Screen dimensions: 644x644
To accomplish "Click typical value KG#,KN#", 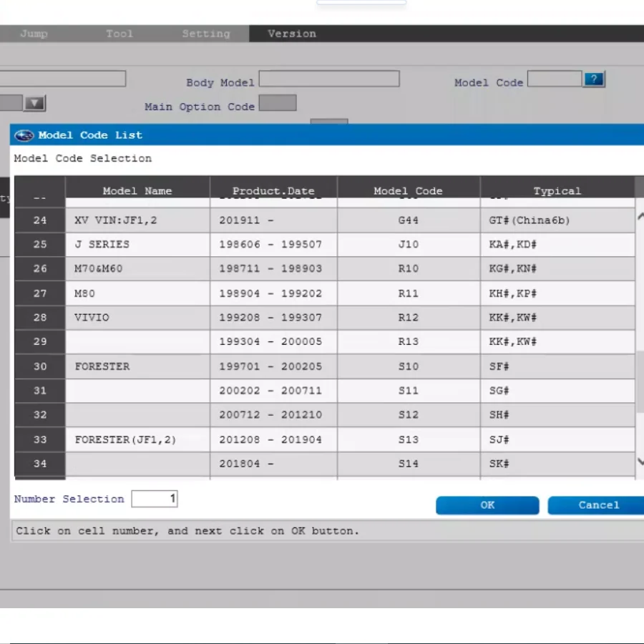I will pyautogui.click(x=512, y=268).
